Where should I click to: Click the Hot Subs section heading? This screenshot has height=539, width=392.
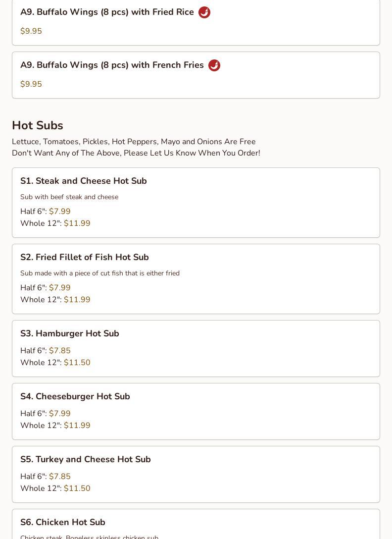pos(38,126)
